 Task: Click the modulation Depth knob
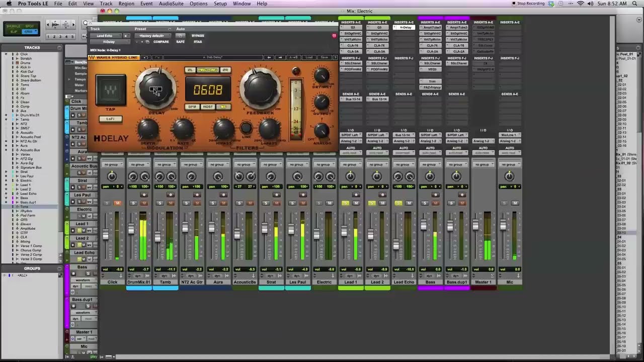point(148,129)
